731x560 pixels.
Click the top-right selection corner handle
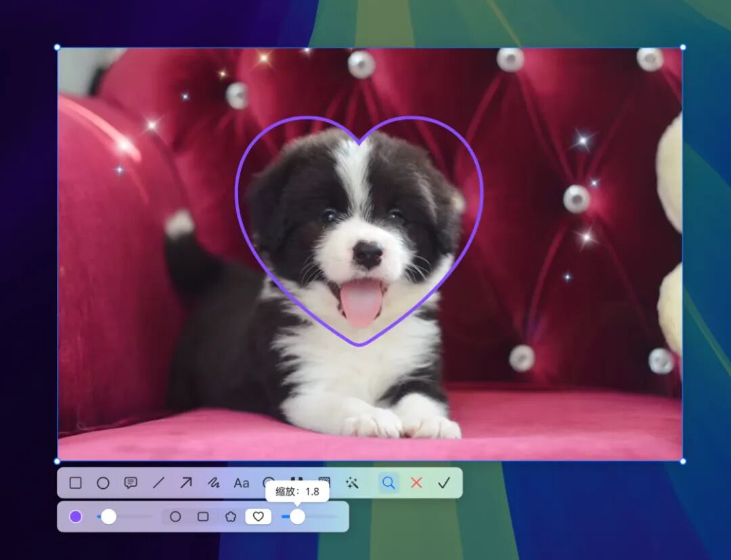click(683, 47)
